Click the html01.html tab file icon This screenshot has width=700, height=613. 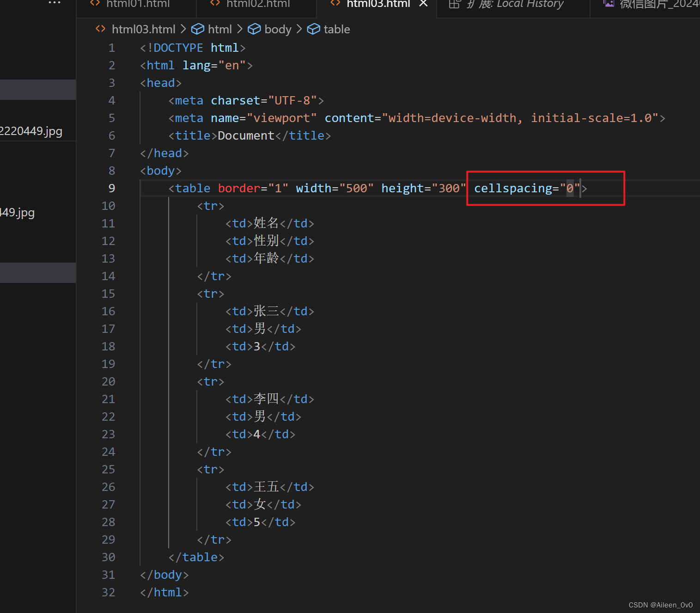click(95, 3)
